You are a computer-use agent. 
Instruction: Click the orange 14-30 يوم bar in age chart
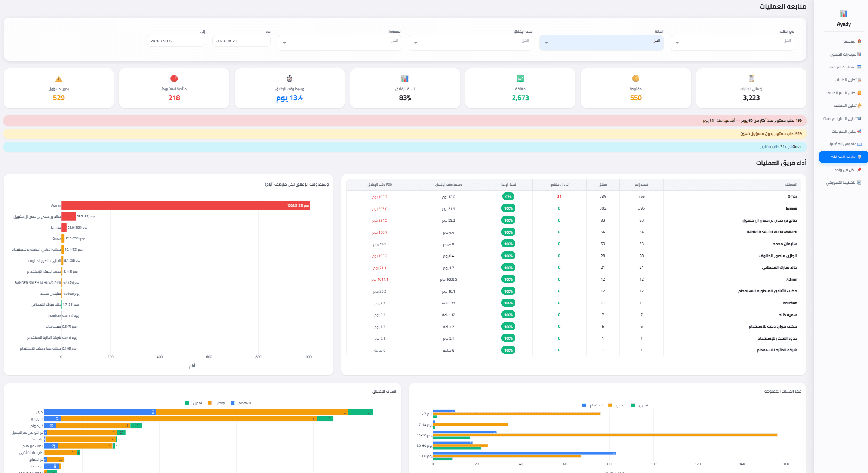pos(605,435)
